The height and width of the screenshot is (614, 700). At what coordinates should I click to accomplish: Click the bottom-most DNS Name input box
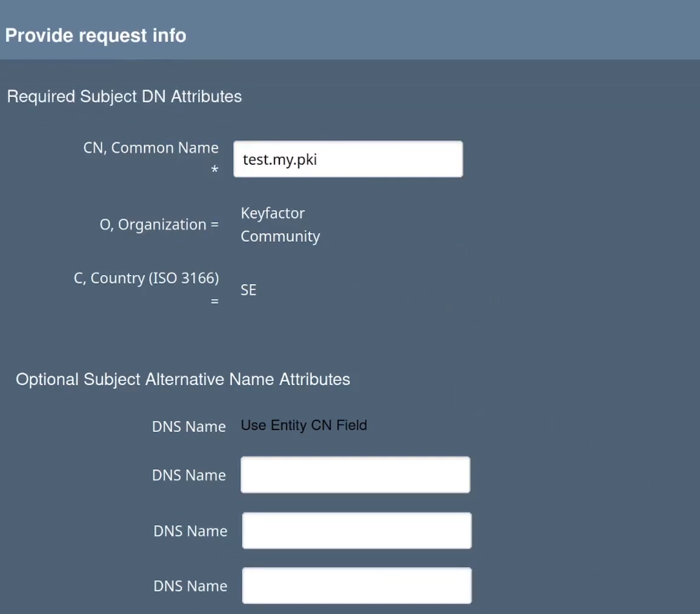pos(357,586)
